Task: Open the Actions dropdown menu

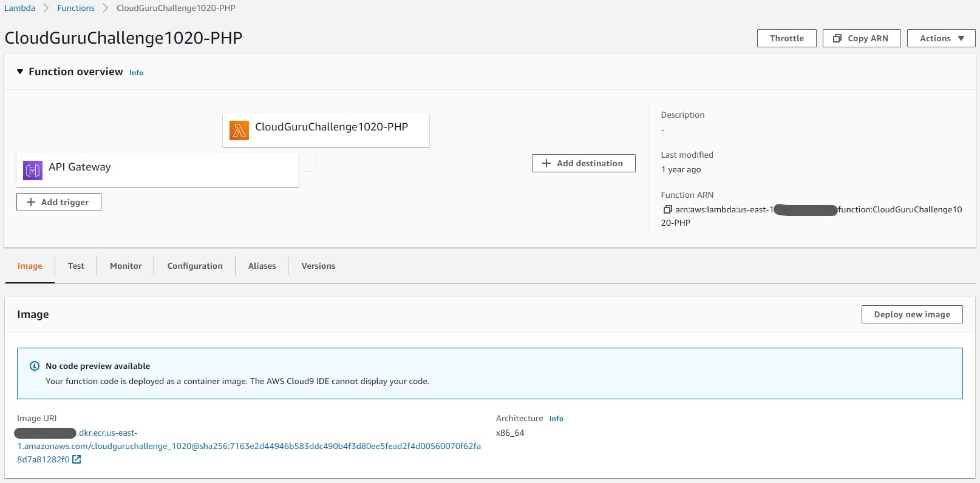Action: (941, 38)
